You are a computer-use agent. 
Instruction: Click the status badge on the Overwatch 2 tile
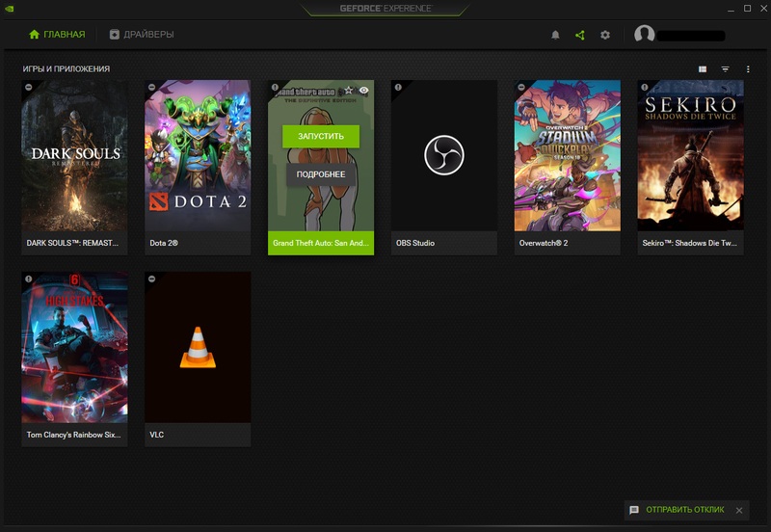point(521,88)
